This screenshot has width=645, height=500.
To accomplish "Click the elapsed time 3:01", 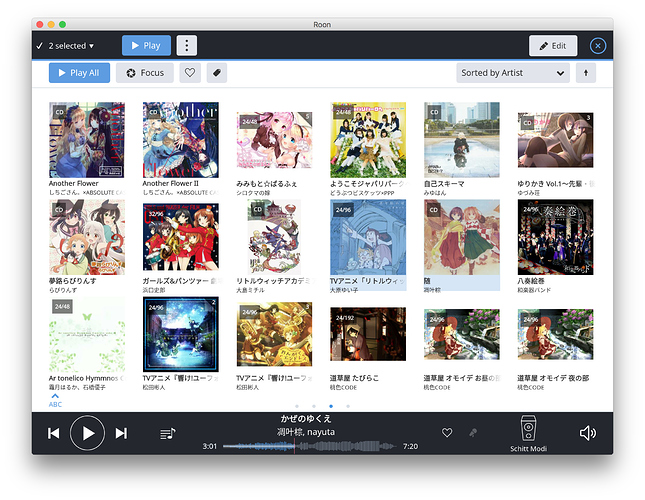I will [x=209, y=446].
